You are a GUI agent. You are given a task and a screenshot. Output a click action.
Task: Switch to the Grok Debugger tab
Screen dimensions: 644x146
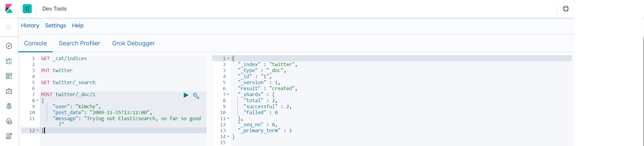(134, 43)
